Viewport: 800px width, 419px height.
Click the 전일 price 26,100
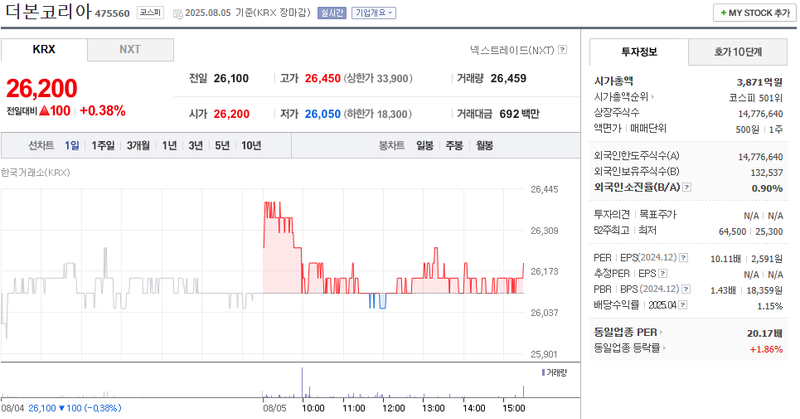tap(231, 79)
